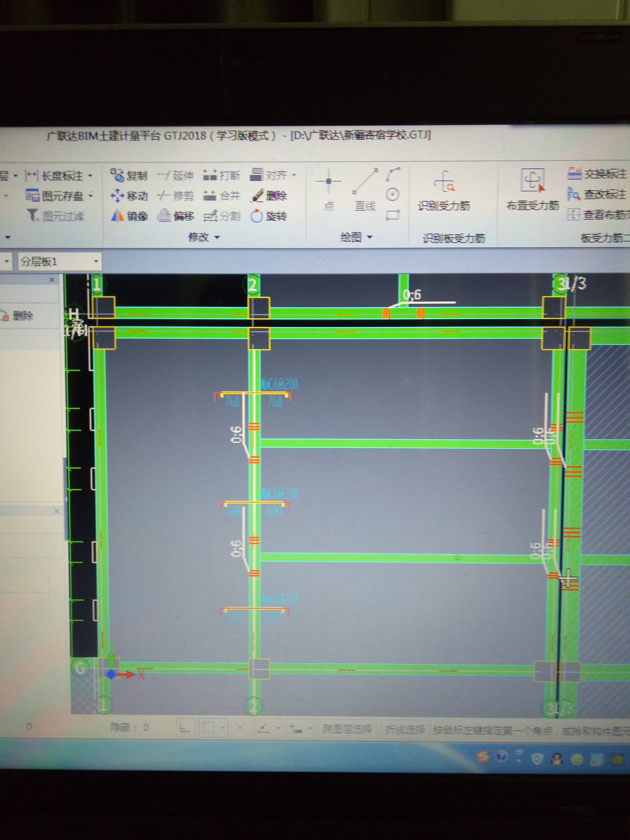This screenshot has width=630, height=840.
Task: Toggle the angle snap icon in status bar
Action: [x=263, y=728]
